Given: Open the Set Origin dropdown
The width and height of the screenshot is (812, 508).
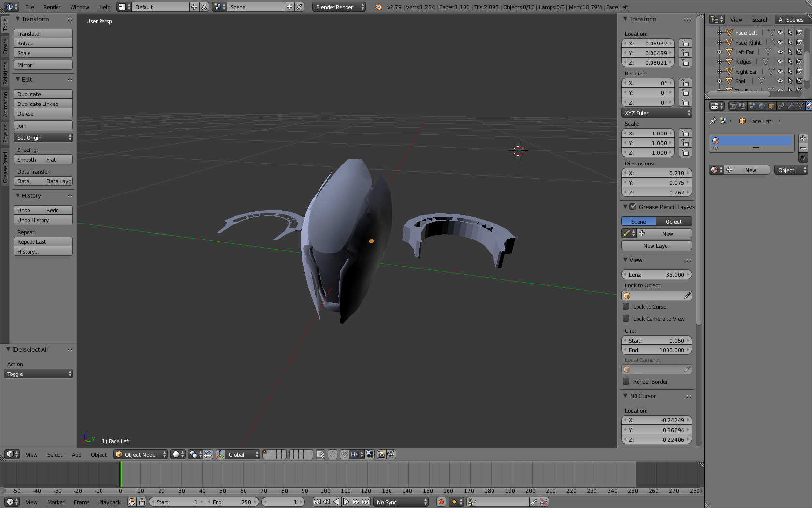Looking at the screenshot, I should [x=43, y=138].
